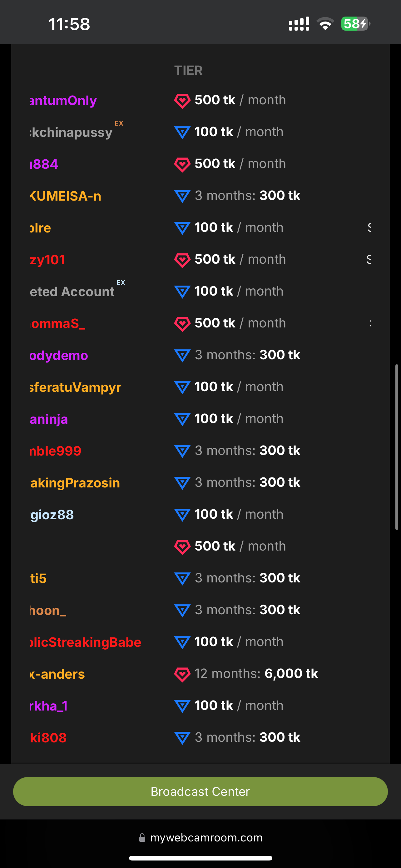401x868 pixels.
Task: Tap the blue tier icon in Deleted Account row
Action: (182, 292)
